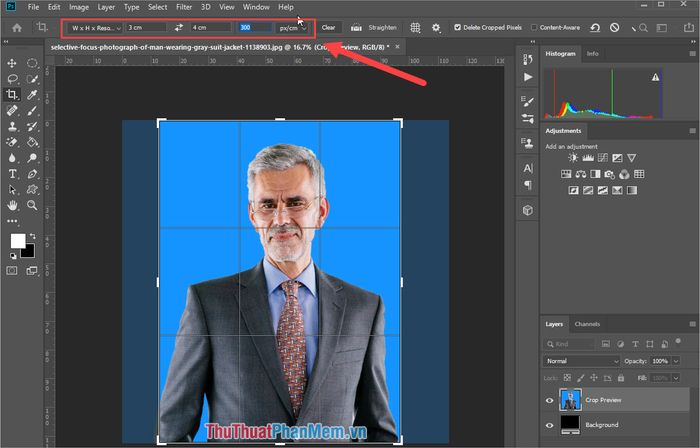
Task: Select the Brush tool
Action: pyautogui.click(x=32, y=111)
